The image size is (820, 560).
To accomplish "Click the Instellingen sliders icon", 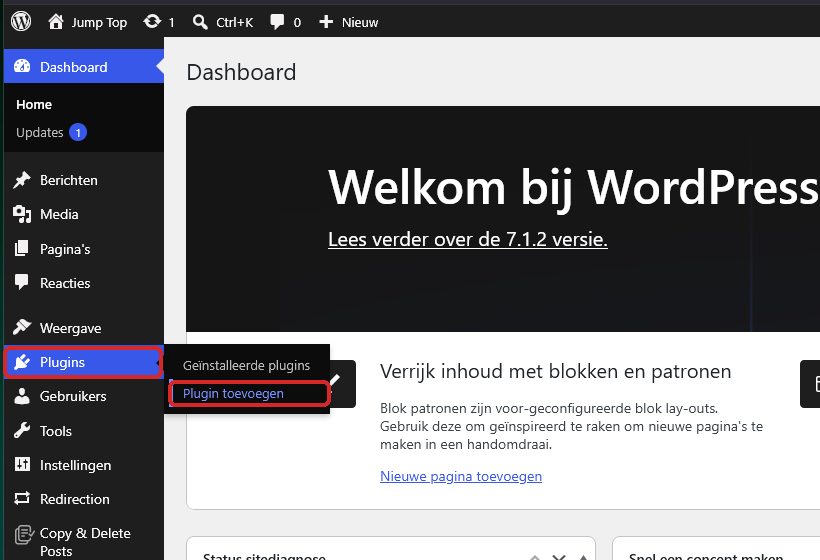I will [22, 464].
